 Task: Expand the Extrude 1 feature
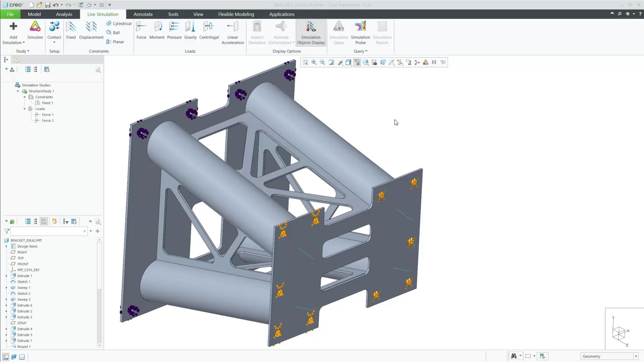click(6, 276)
